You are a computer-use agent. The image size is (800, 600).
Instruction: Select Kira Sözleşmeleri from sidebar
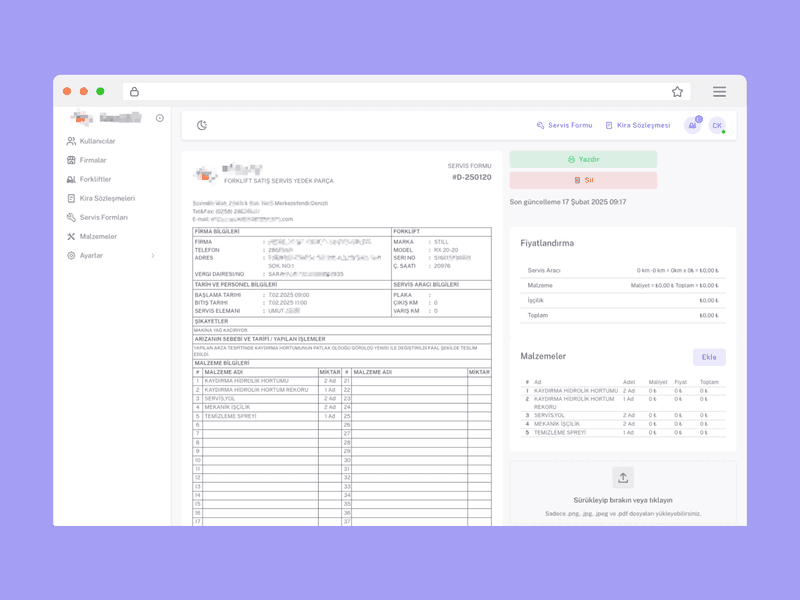pos(107,198)
